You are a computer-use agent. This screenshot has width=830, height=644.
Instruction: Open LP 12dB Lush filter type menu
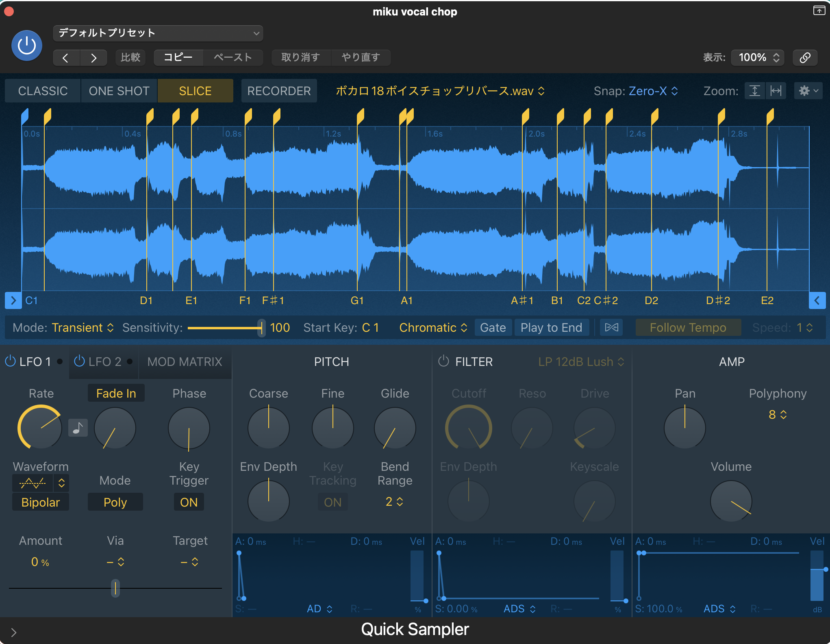(581, 362)
